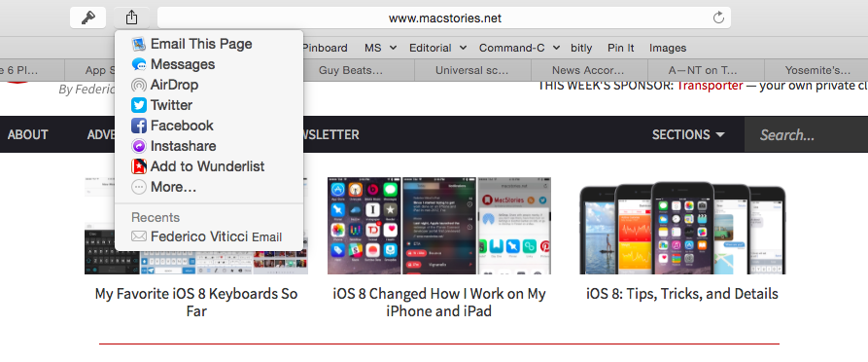Click the Facebook logo icon
This screenshot has height=362, width=868.
coord(138,126)
